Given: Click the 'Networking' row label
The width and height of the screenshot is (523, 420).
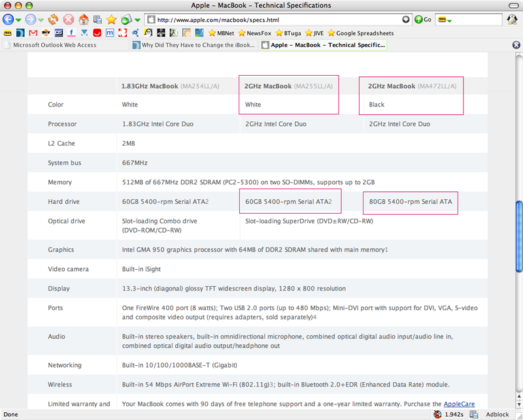Looking at the screenshot, I should tap(64, 365).
